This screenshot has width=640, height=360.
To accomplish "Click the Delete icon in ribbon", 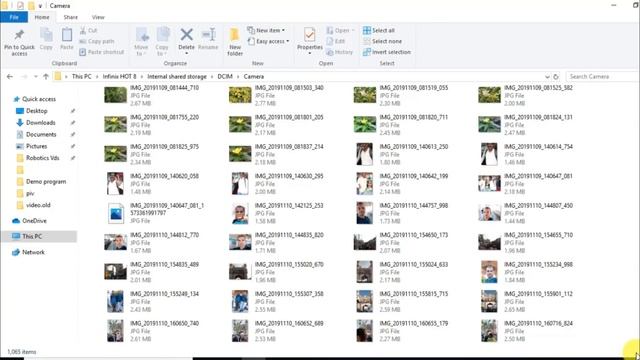I will tap(187, 35).
